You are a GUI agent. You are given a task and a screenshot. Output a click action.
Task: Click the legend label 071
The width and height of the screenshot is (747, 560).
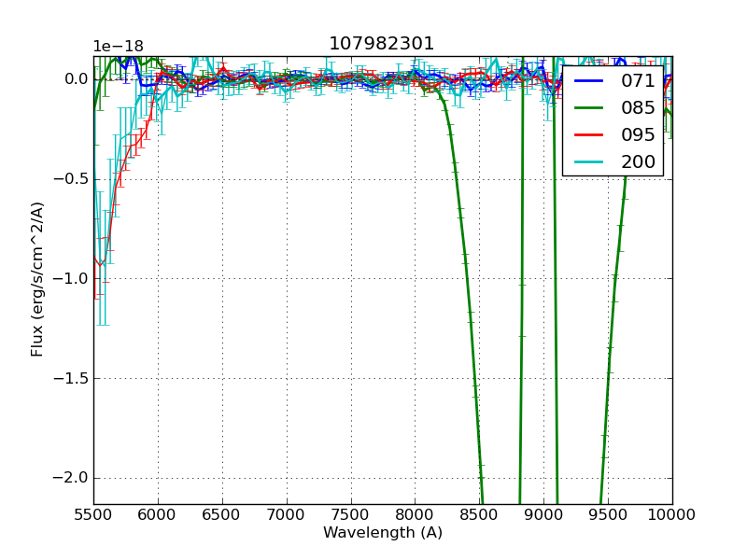click(x=638, y=81)
